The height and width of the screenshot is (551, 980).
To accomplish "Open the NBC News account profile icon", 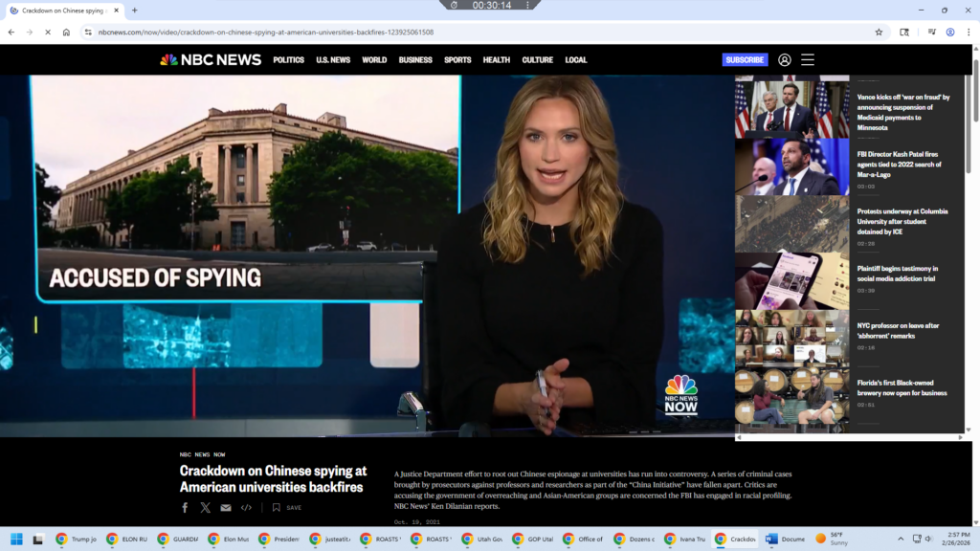I will [x=785, y=59].
